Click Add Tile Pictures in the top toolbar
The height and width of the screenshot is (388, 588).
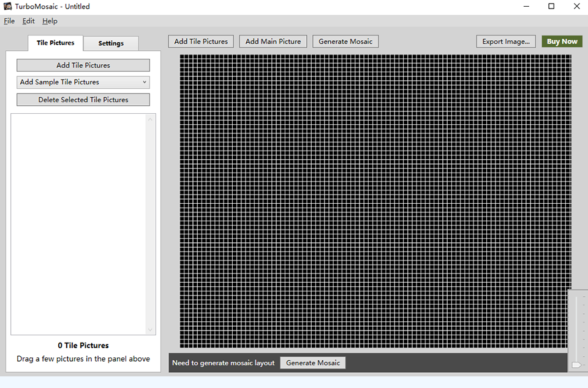click(x=201, y=42)
